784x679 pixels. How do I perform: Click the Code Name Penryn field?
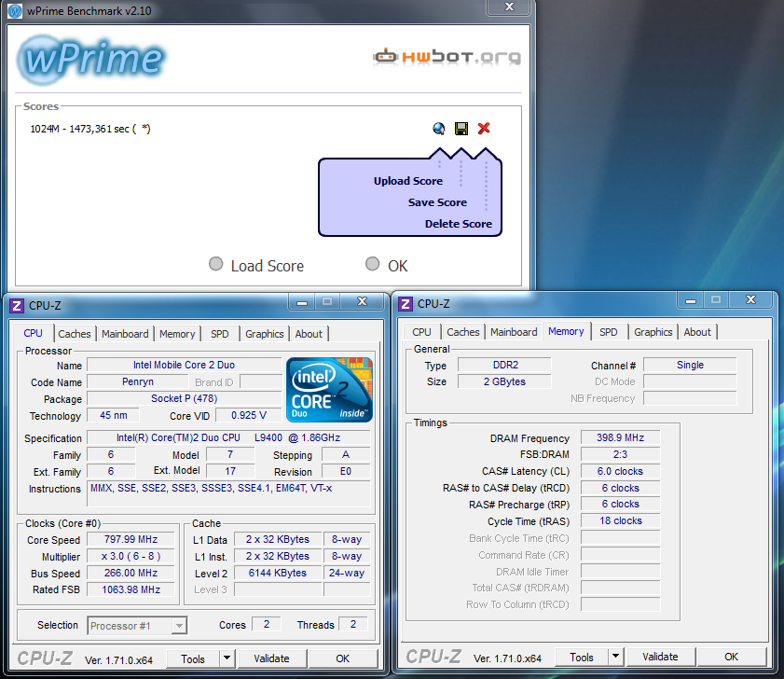[x=138, y=381]
